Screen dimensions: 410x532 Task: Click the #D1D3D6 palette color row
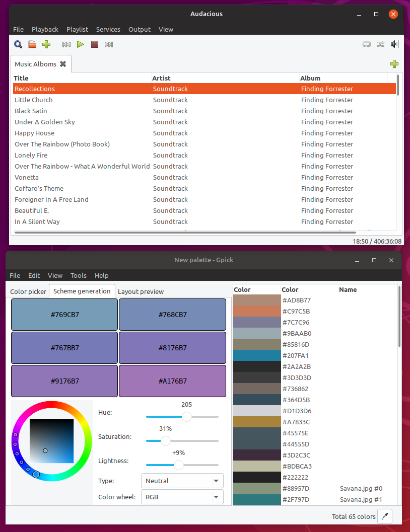[x=315, y=411]
